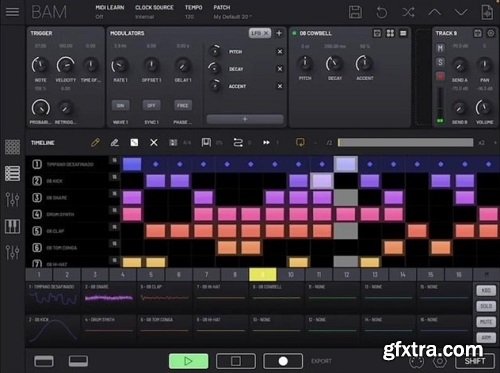
Task: Select the 2 - 08 Kick waveform pad
Action: tap(53, 330)
